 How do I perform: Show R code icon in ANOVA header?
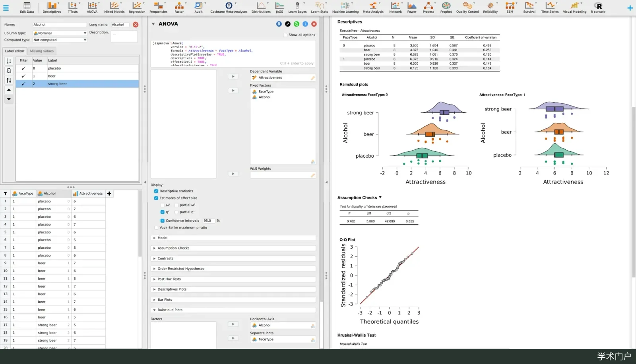[279, 24]
